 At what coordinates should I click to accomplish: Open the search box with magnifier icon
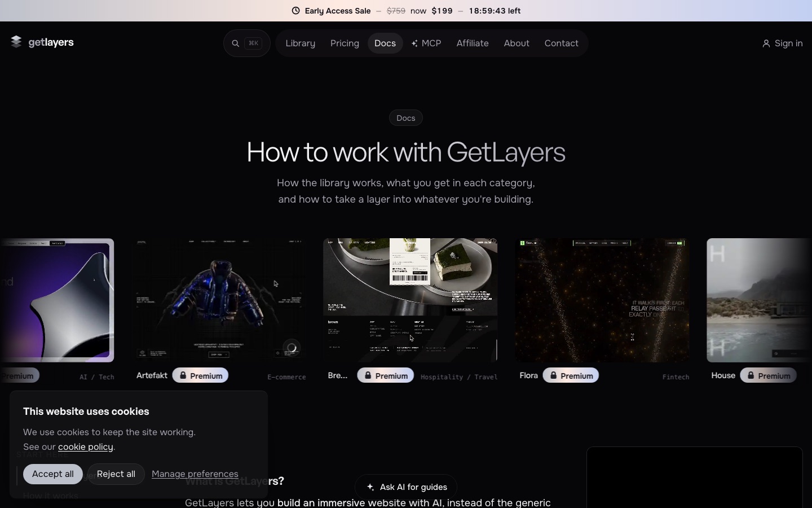click(247, 43)
